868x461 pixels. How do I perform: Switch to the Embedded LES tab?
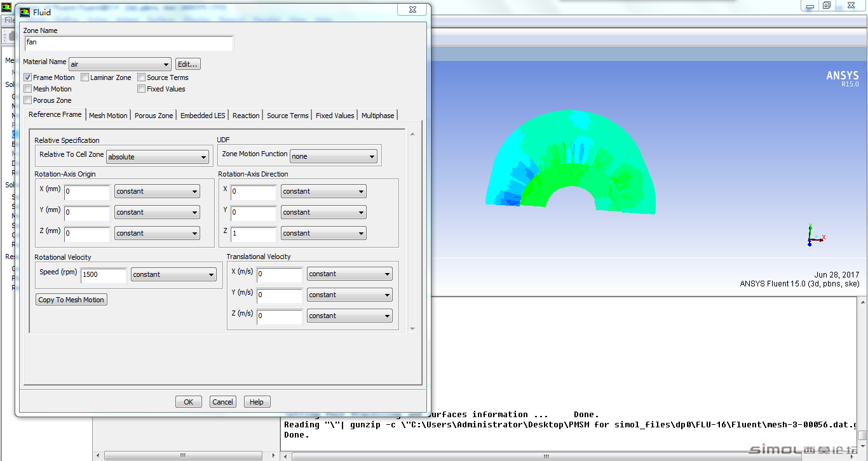point(203,116)
